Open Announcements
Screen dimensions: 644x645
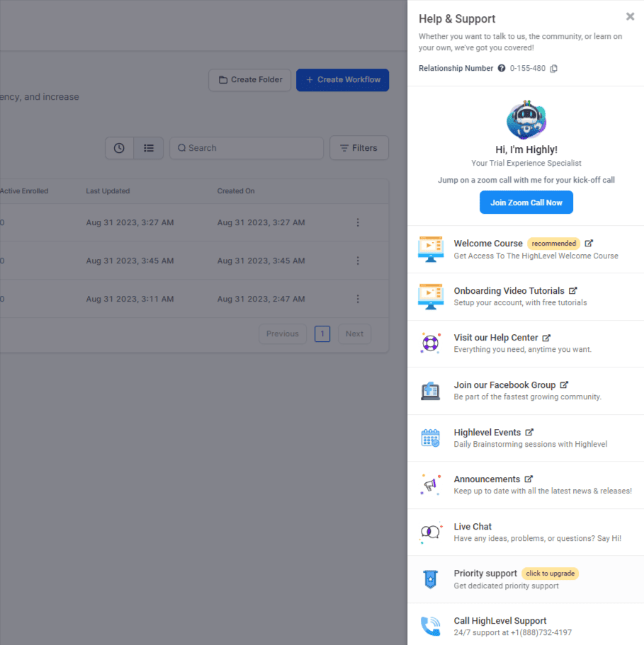(x=487, y=479)
